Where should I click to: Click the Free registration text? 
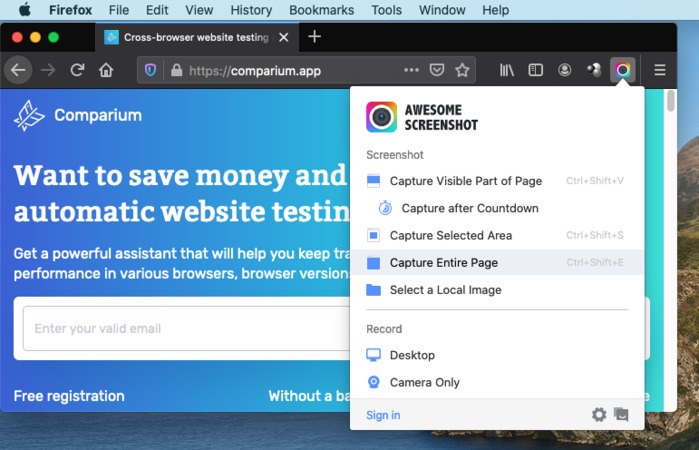69,396
